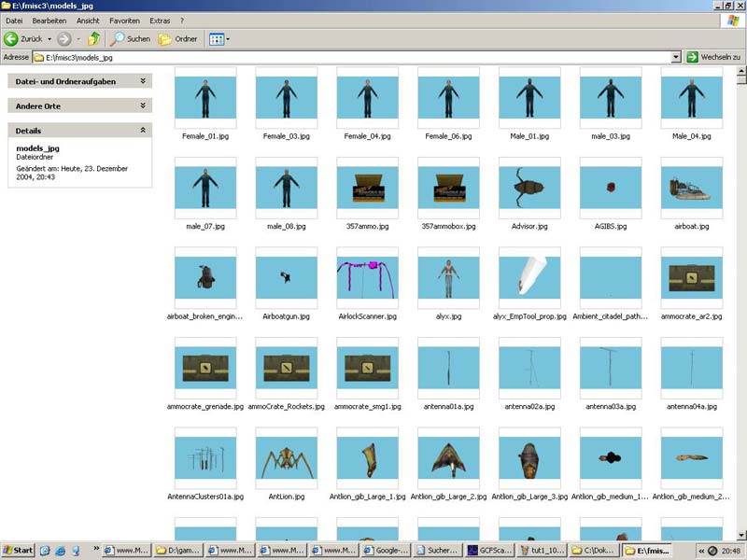
Task: Select the 357ammo.jpg thumbnail
Action: point(367,188)
